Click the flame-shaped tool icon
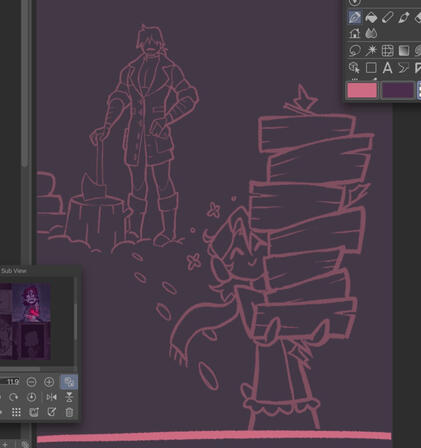This screenshot has height=448, width=421. [x=371, y=33]
